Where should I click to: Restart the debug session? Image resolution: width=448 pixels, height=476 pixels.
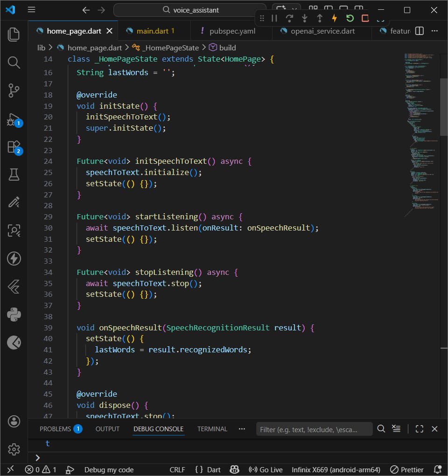click(x=350, y=18)
